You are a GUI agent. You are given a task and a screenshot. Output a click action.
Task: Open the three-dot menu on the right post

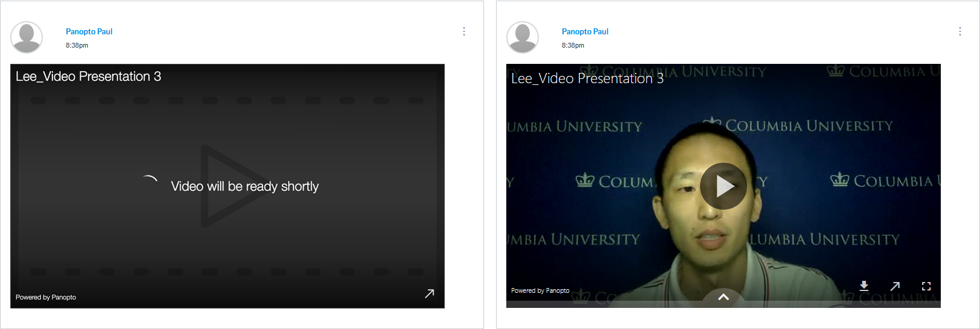pos(960,31)
